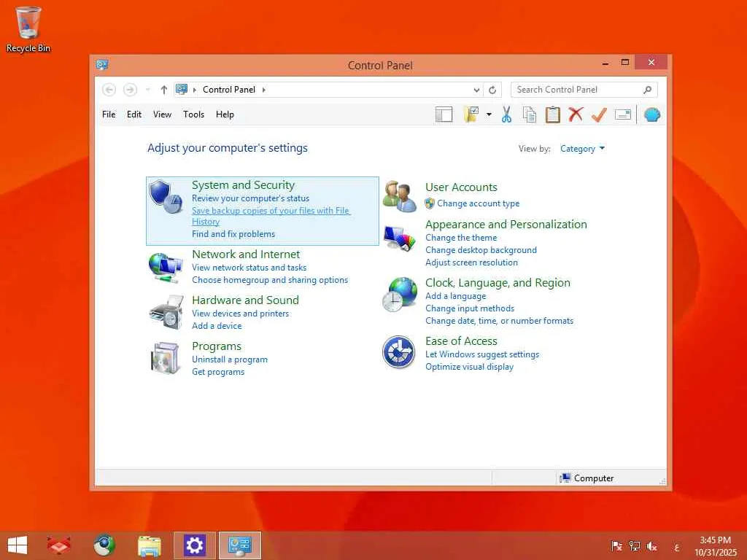
Task: Open the Recycle Bin on desktop
Action: point(28,29)
